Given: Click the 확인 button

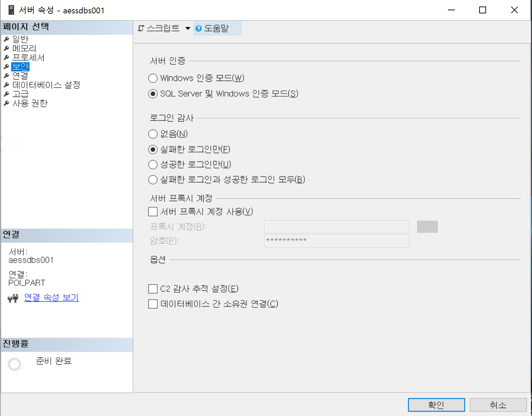Looking at the screenshot, I should point(436,405).
